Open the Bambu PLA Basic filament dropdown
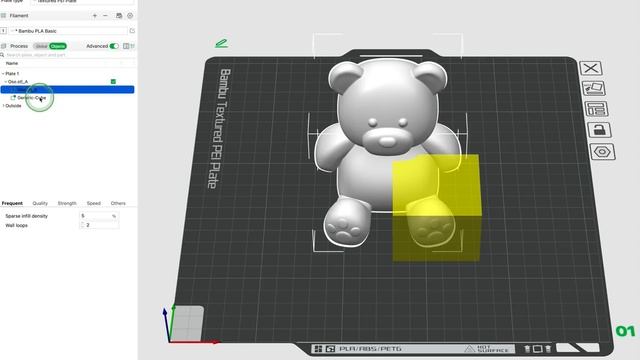This screenshot has width=640, height=360. click(69, 31)
